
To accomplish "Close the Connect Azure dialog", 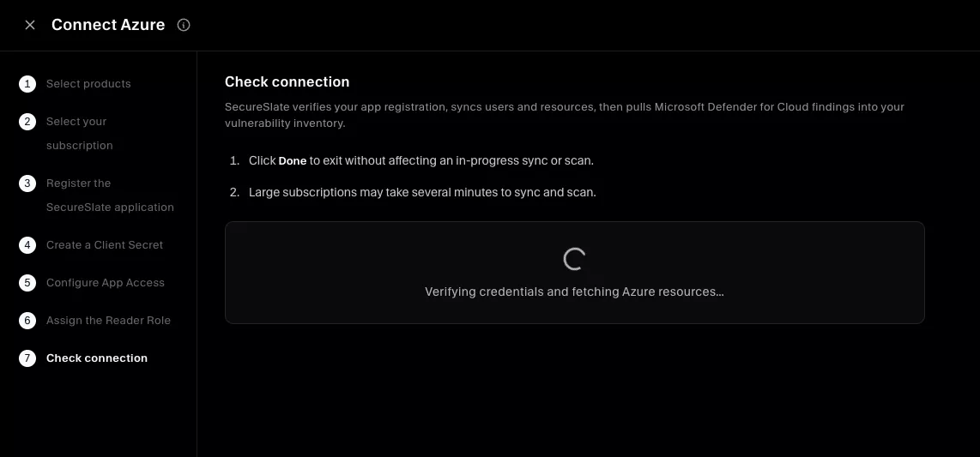I will click(x=29, y=25).
